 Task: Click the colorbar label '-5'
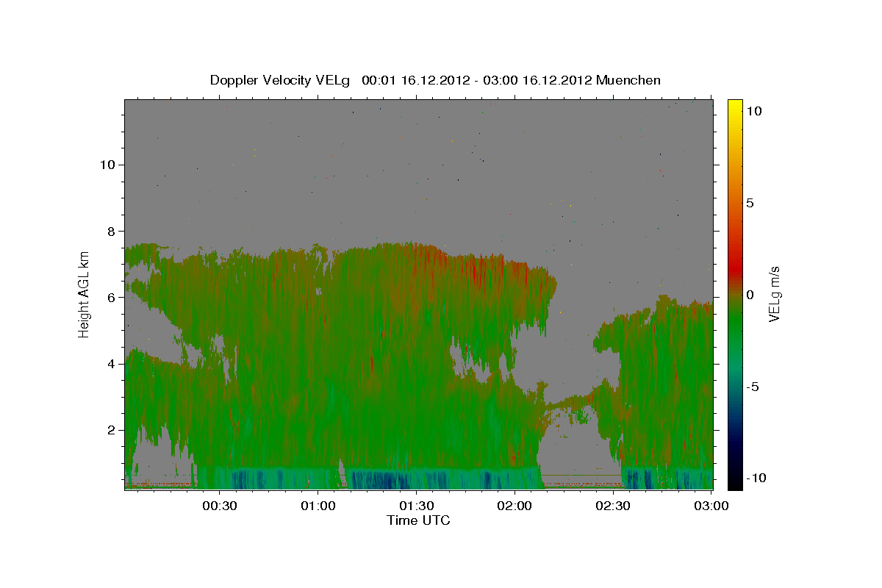[x=754, y=387]
